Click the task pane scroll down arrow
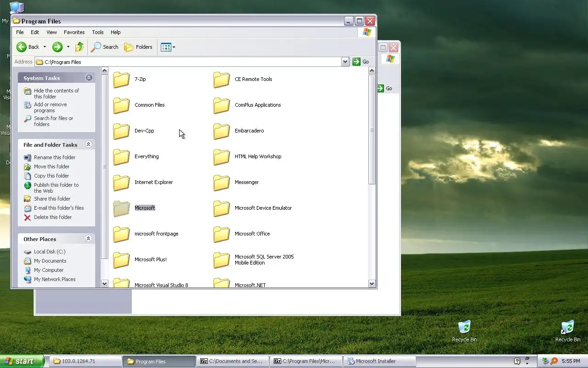This screenshot has width=588, height=368. tap(104, 284)
